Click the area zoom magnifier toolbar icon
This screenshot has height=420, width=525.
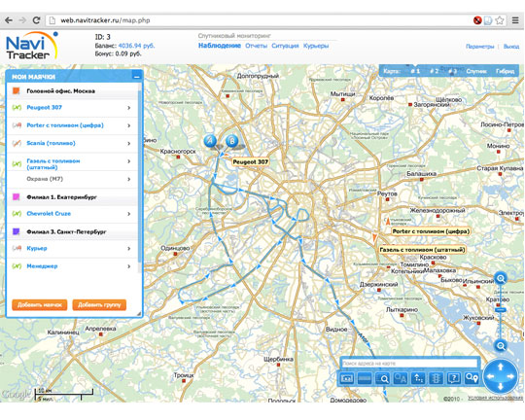(x=382, y=378)
